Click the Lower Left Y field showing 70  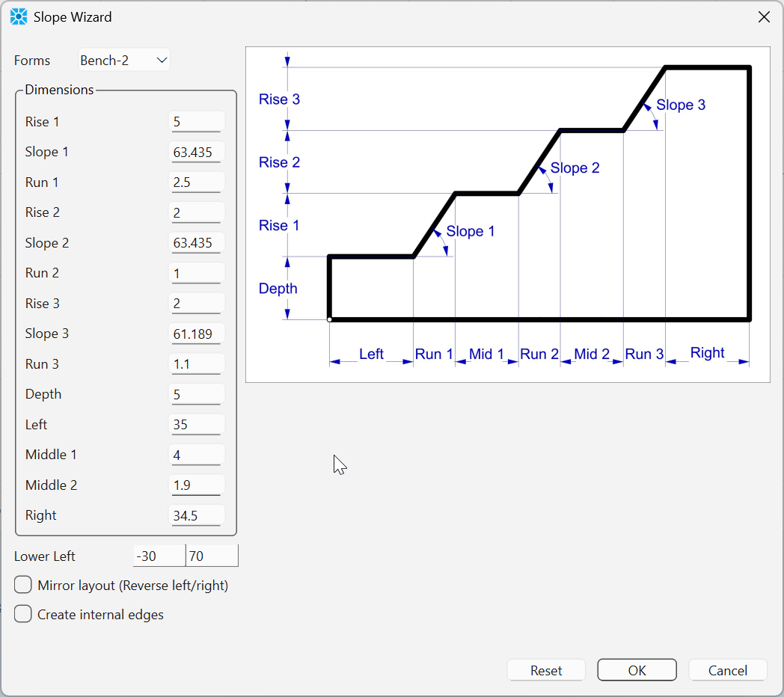pyautogui.click(x=212, y=556)
